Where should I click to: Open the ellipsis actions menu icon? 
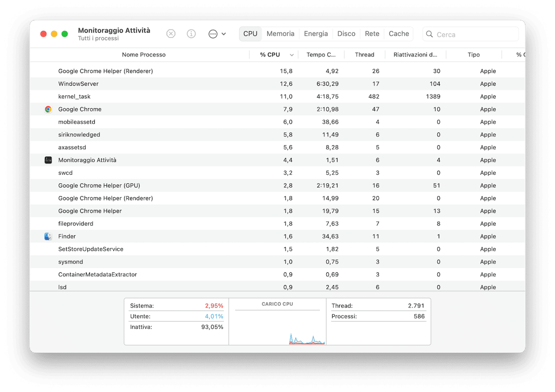(x=213, y=34)
